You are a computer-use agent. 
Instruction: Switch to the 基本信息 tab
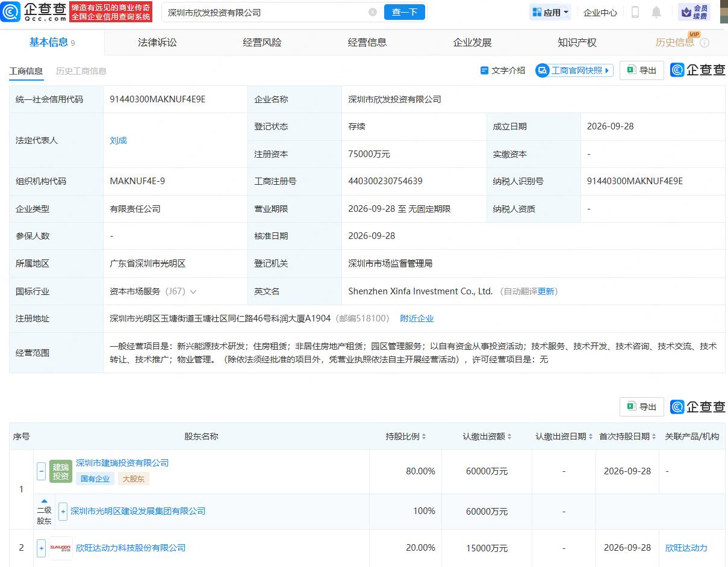52,42
